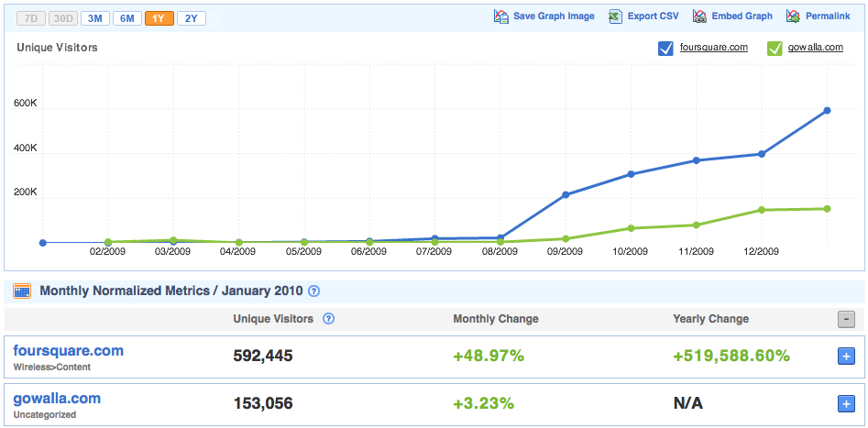868x428 pixels.
Task: Select the 30D time range
Action: (x=63, y=18)
